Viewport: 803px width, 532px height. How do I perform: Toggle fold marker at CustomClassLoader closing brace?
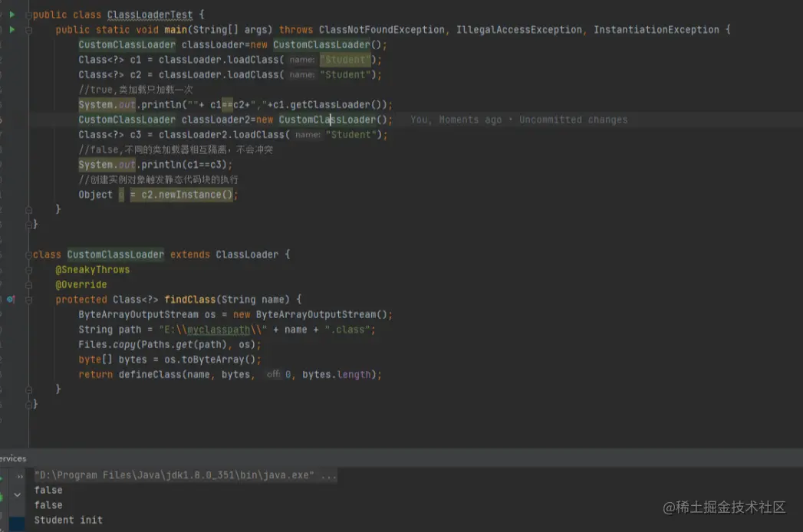click(x=29, y=405)
